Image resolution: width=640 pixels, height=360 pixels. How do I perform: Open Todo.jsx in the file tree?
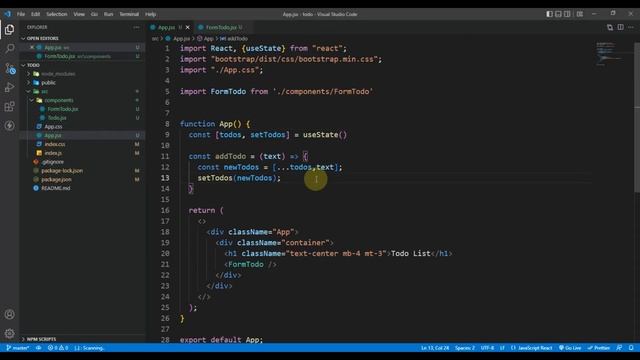tap(57, 118)
